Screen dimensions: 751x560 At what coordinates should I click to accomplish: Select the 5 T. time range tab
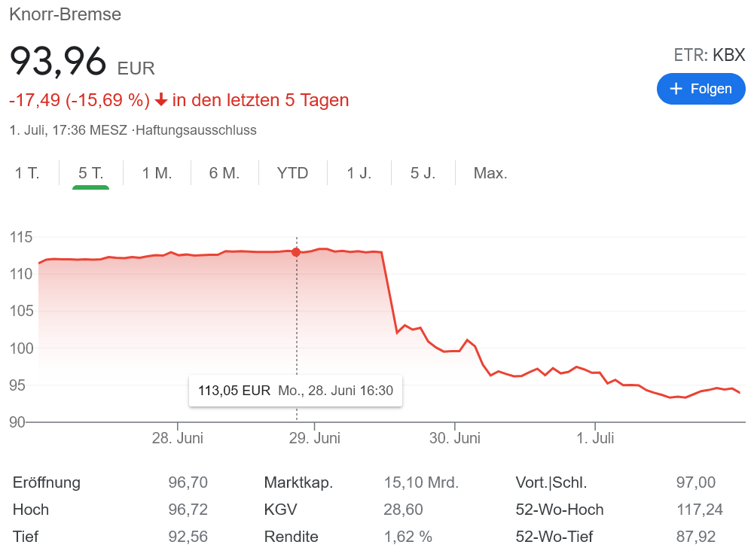click(x=90, y=173)
